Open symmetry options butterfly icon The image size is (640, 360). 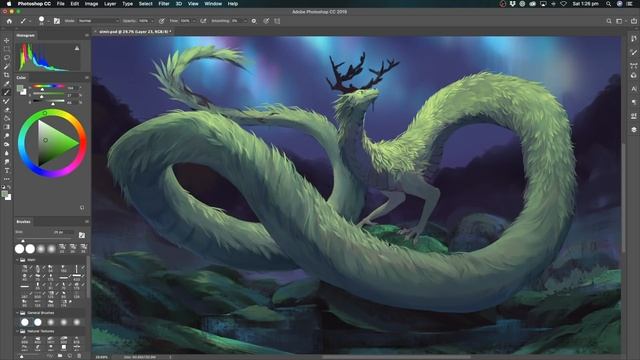[277, 21]
